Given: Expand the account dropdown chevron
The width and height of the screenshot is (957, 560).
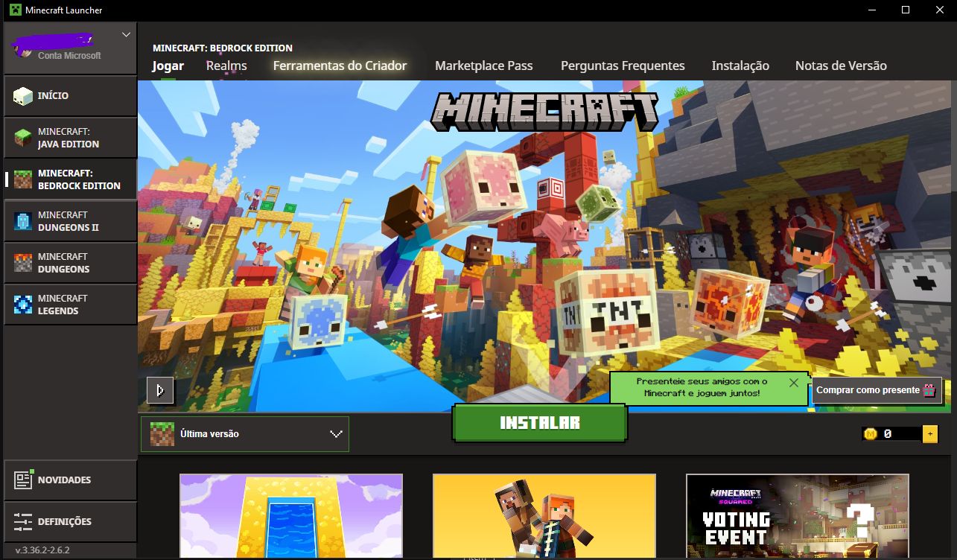Looking at the screenshot, I should tap(126, 34).
